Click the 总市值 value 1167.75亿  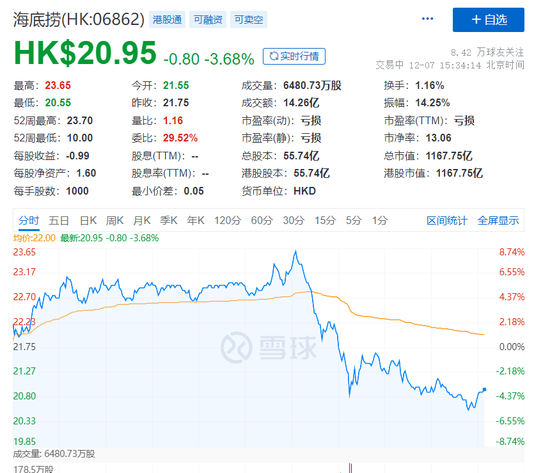coord(449,155)
